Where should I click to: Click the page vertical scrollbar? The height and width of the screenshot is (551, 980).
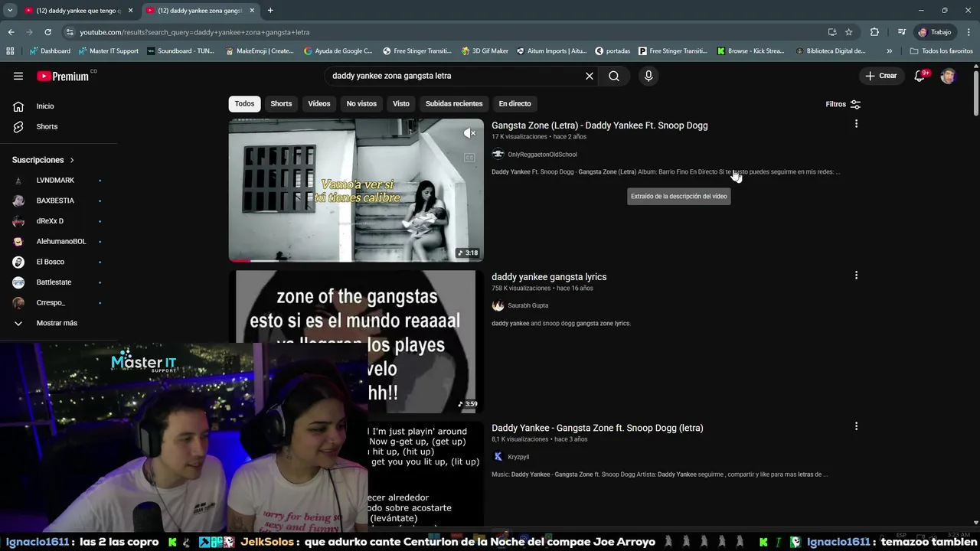[x=976, y=92]
